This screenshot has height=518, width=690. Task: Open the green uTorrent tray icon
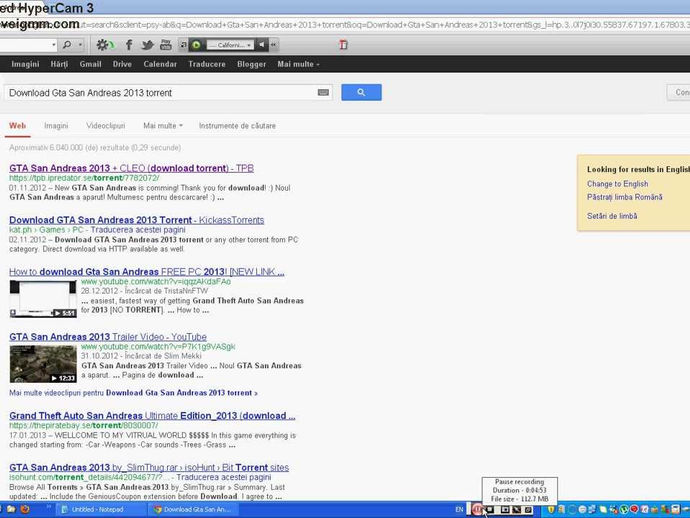[624, 510]
